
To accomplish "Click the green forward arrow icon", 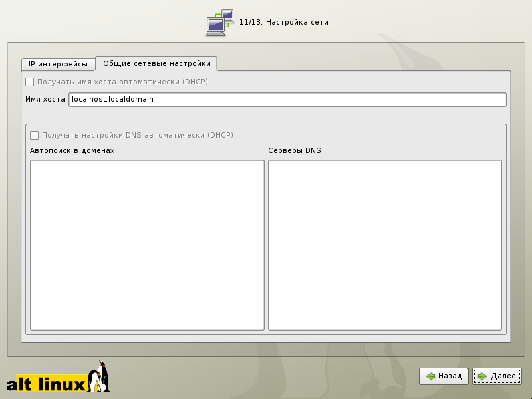I will click(482, 376).
